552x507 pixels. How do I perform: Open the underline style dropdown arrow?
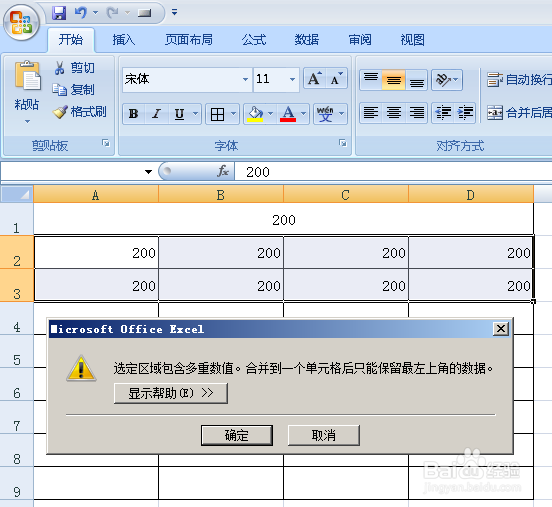tap(195, 114)
